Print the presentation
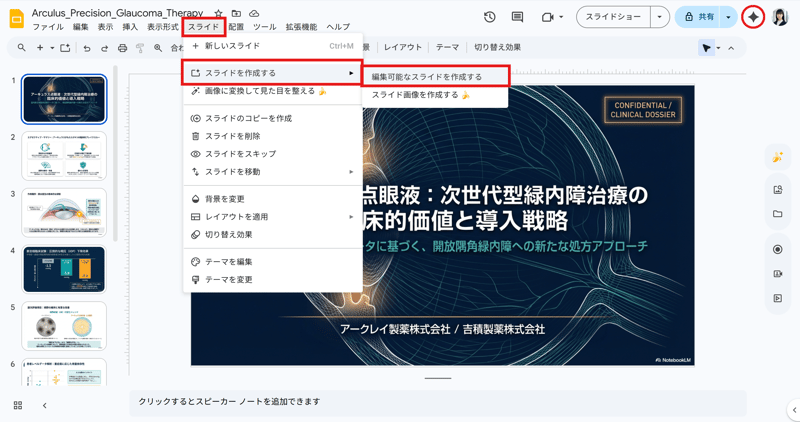This screenshot has width=800, height=422. point(122,48)
